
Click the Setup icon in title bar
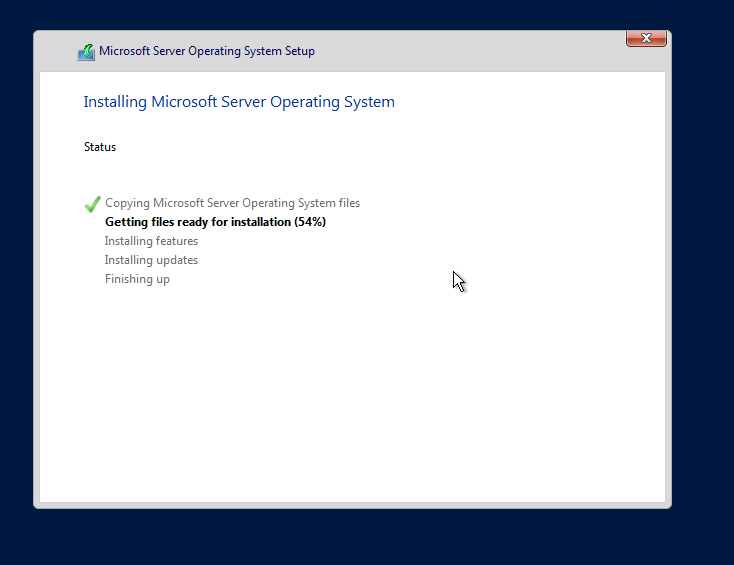[x=87, y=52]
